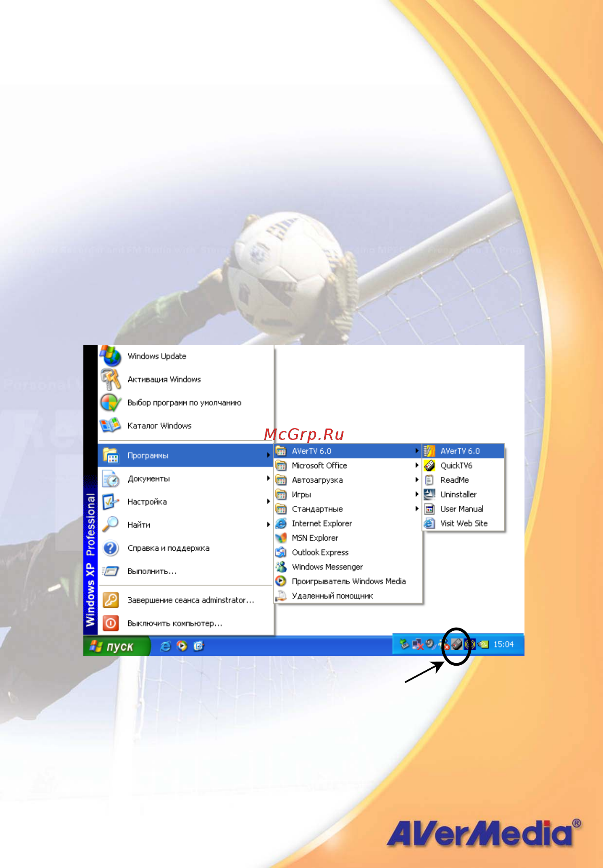Open the ReadMe document
This screenshot has width=603, height=868.
[463, 480]
